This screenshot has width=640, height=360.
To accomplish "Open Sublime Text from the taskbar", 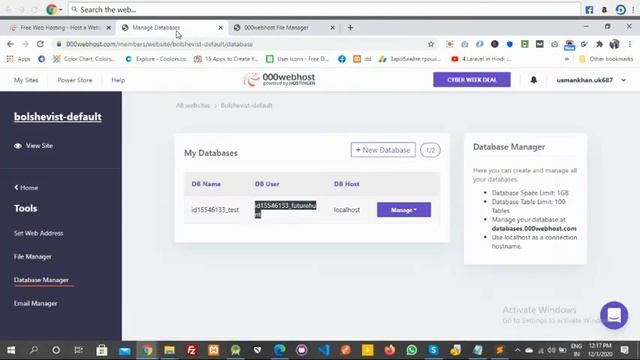I will tap(500, 350).
